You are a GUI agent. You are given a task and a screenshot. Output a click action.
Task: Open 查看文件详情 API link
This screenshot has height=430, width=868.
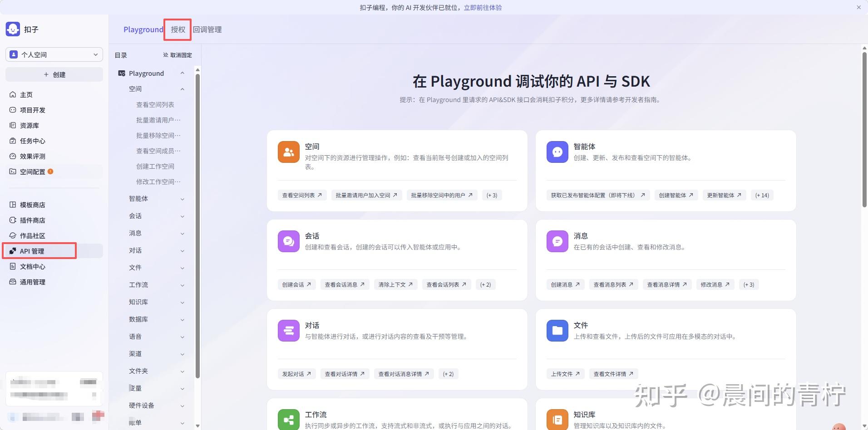pyautogui.click(x=613, y=374)
